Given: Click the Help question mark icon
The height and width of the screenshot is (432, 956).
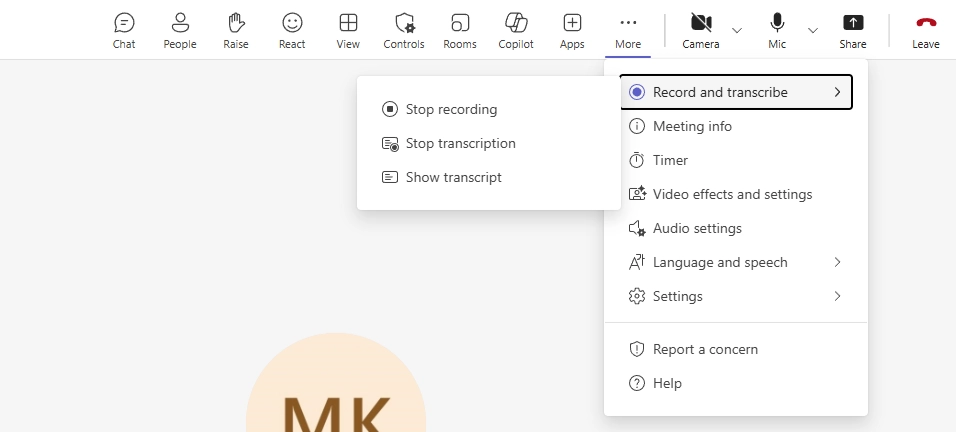Looking at the screenshot, I should (x=637, y=383).
